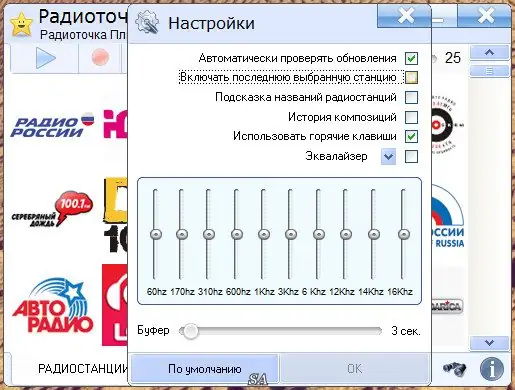
Task: Click the 600hz equalizer slider
Action: [x=237, y=234]
